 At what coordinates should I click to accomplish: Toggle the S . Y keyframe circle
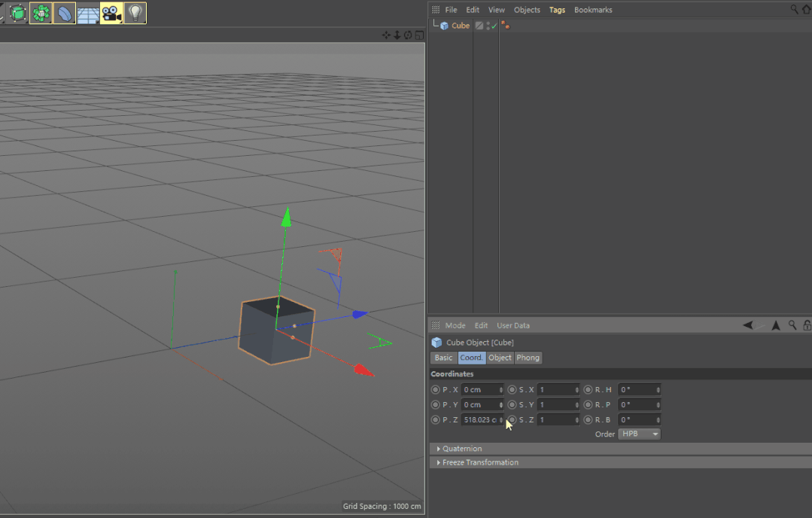coord(512,404)
